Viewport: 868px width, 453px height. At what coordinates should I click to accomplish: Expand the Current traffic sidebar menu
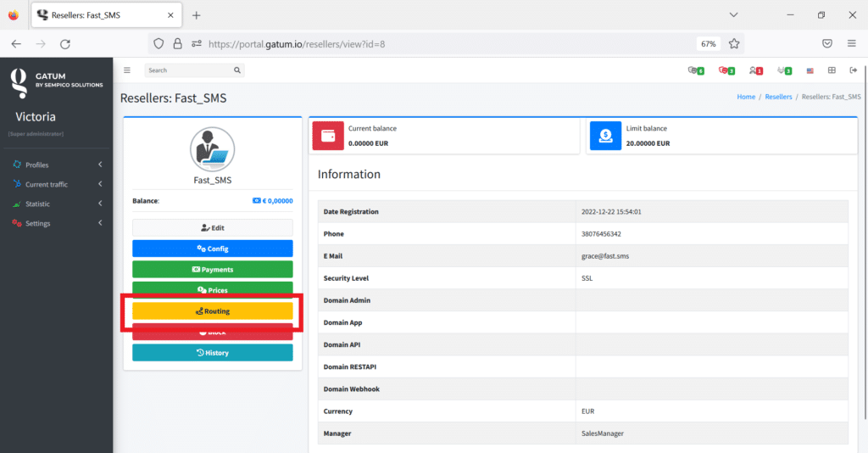click(57, 184)
